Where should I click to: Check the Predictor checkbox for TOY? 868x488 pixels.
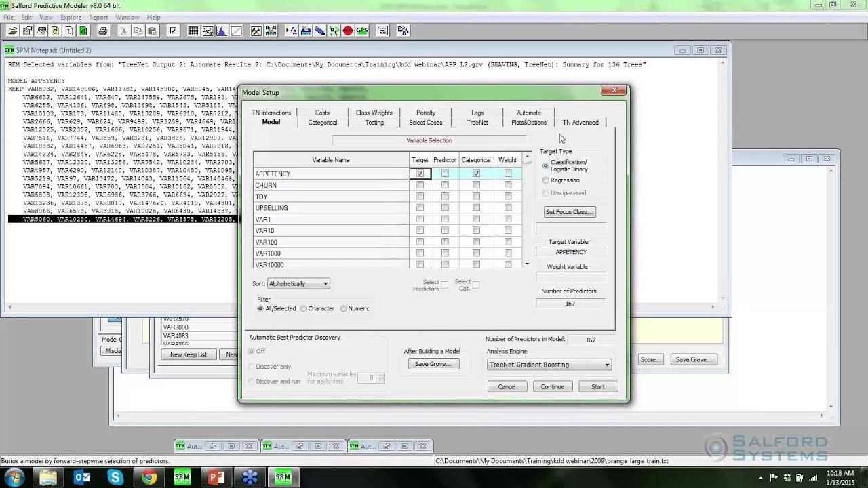click(445, 197)
